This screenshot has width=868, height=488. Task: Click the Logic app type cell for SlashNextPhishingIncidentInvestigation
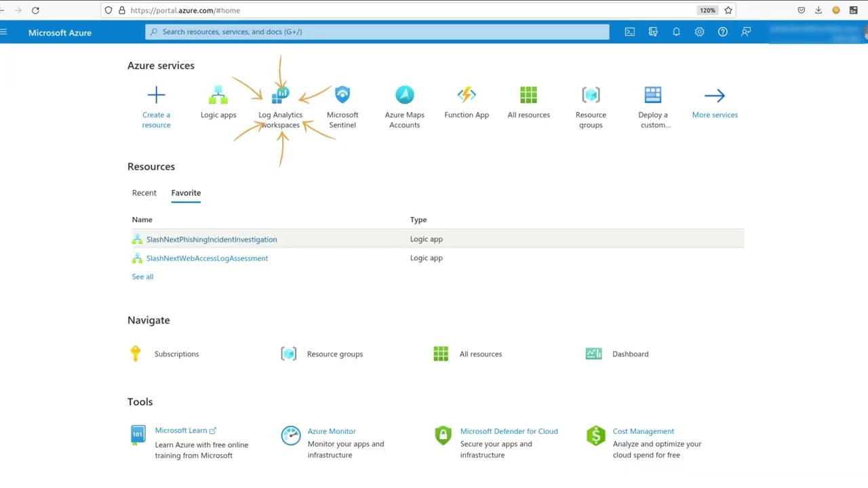(x=426, y=239)
